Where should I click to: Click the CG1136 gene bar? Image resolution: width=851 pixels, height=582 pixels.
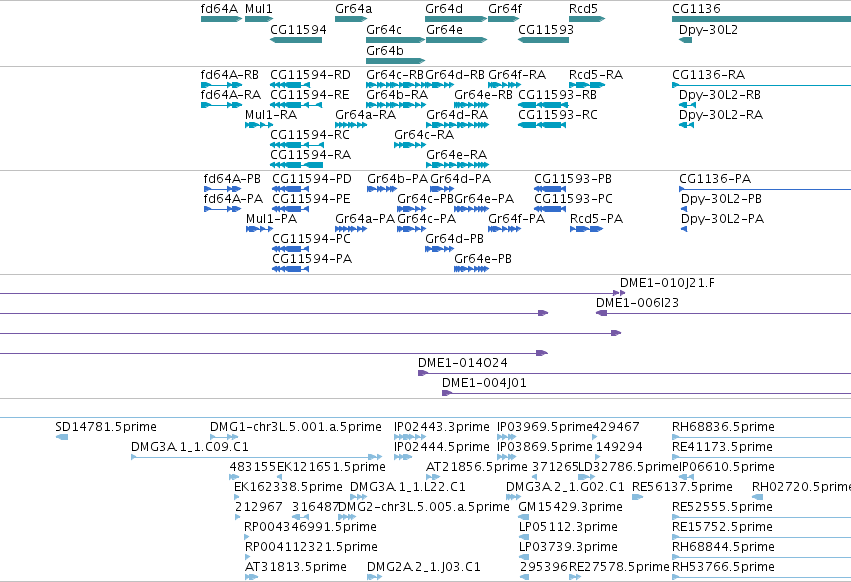click(x=761, y=19)
